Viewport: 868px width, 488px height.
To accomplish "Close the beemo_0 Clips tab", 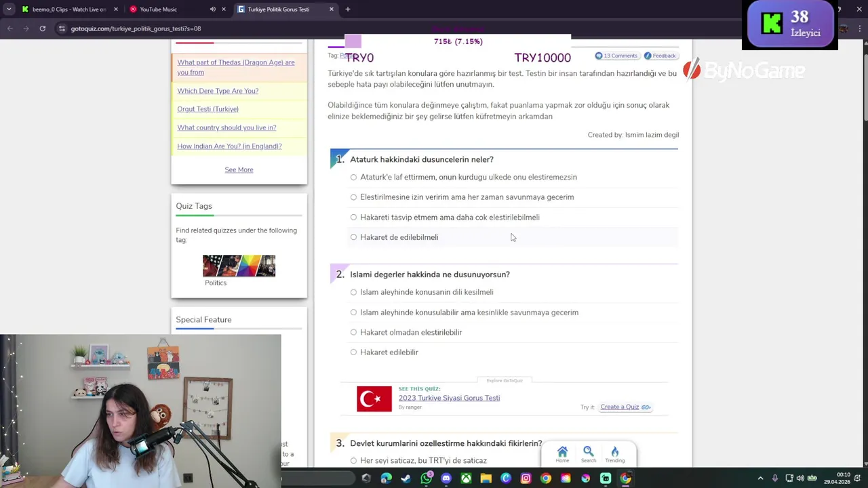I will pos(115,9).
